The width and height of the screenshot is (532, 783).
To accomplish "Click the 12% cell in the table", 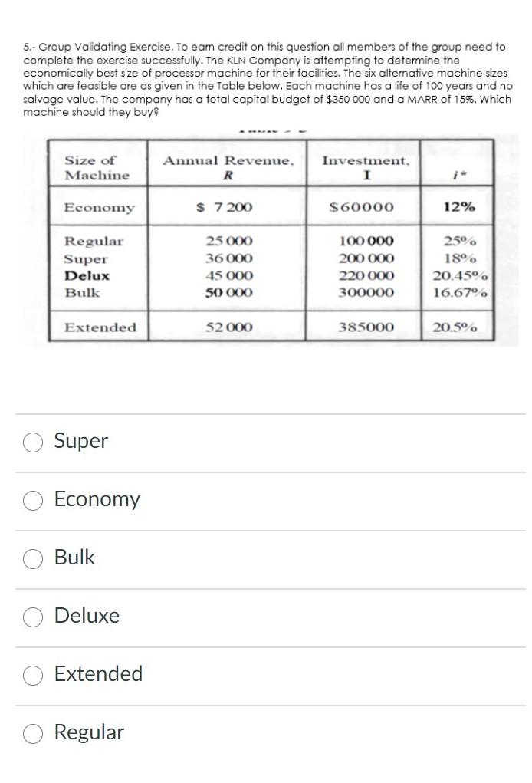I will [x=457, y=205].
